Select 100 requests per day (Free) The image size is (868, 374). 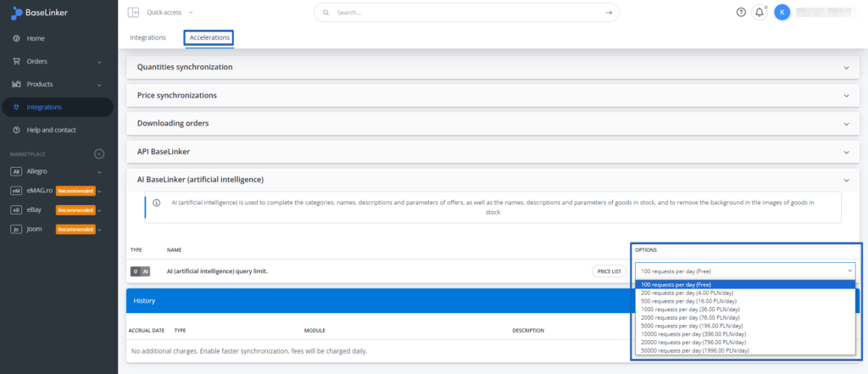pos(745,284)
